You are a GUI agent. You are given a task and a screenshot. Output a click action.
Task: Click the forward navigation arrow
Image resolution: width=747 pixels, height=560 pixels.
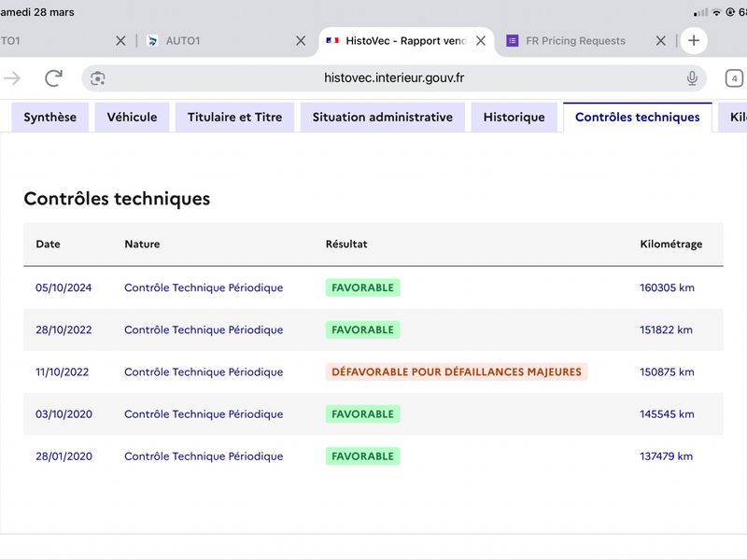pyautogui.click(x=12, y=78)
